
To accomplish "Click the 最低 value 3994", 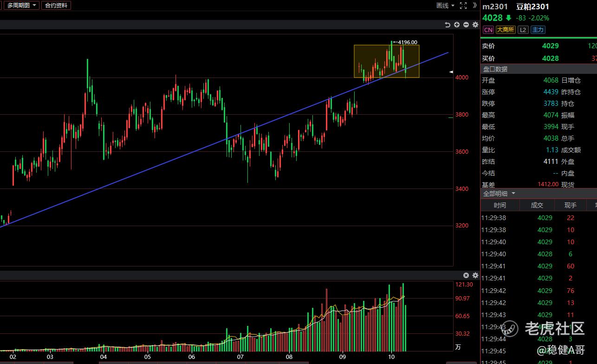I will click(x=551, y=127).
